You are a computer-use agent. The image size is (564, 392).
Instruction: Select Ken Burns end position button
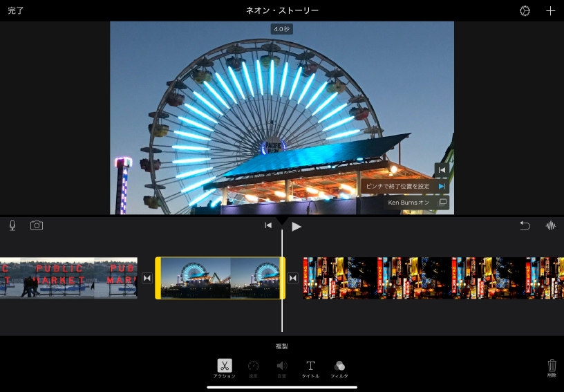point(441,186)
